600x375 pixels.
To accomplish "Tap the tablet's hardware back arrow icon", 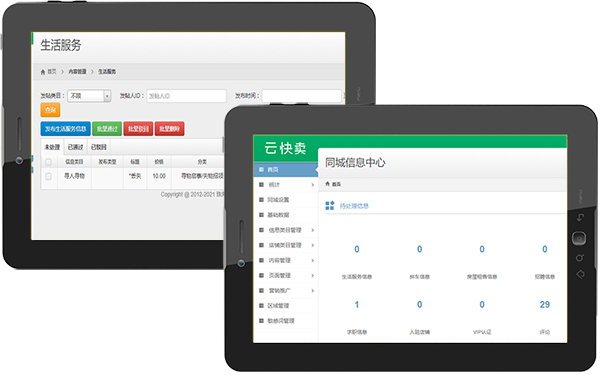I will pyautogui.click(x=580, y=217).
